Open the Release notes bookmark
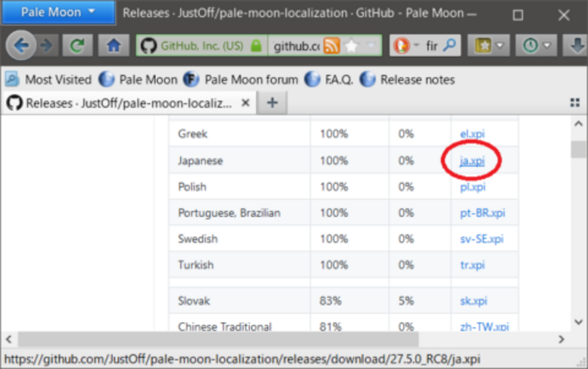 [x=407, y=80]
